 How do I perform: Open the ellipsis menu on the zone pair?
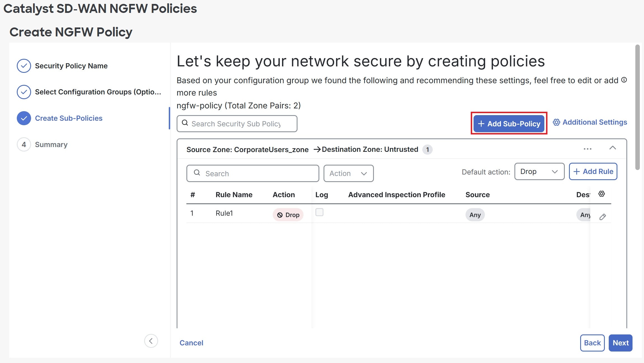(587, 149)
